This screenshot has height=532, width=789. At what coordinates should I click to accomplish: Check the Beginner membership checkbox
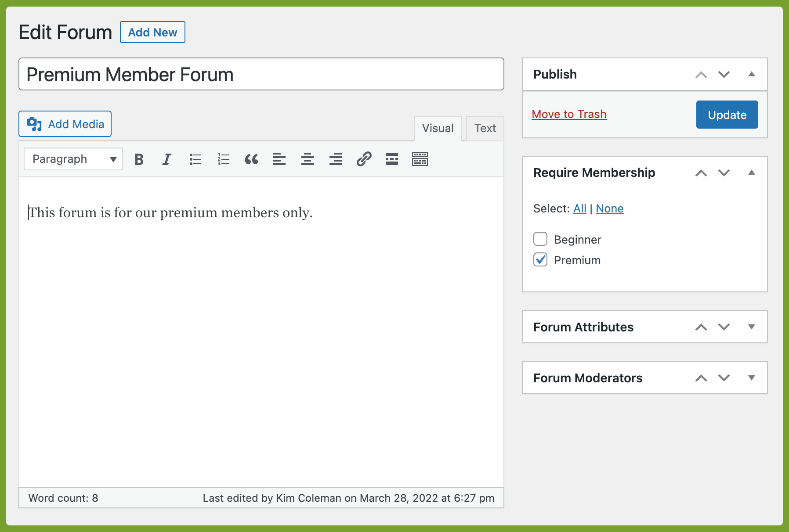pos(540,239)
